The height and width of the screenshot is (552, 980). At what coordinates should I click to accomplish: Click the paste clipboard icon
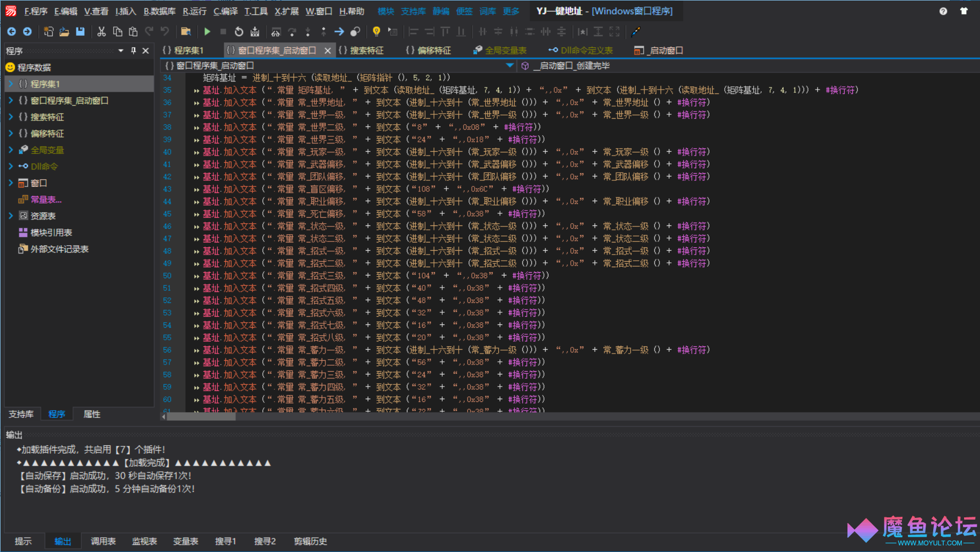133,32
